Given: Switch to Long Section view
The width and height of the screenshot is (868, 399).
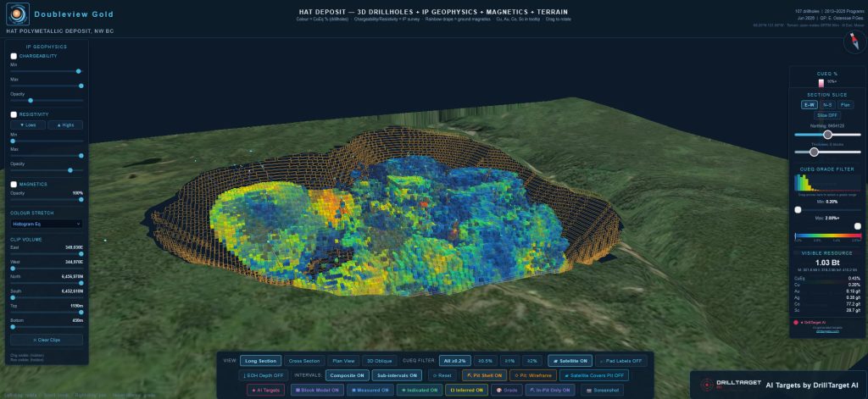Looking at the screenshot, I should coord(261,361).
